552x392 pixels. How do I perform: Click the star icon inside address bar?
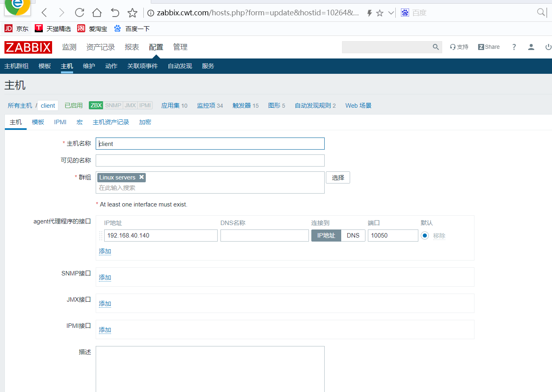pos(380,13)
